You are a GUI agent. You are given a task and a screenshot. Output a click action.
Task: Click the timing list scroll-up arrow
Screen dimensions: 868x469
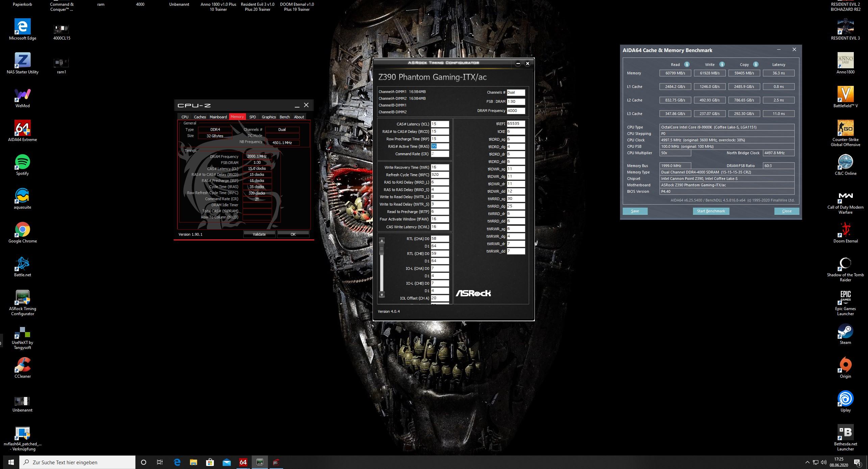coord(382,241)
